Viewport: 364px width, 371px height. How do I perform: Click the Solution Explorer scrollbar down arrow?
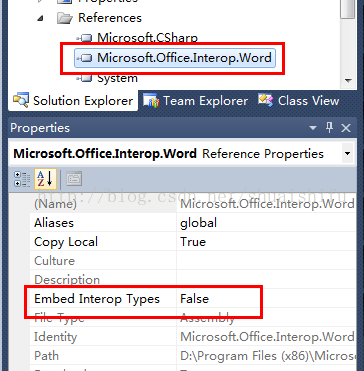pyautogui.click(x=348, y=81)
